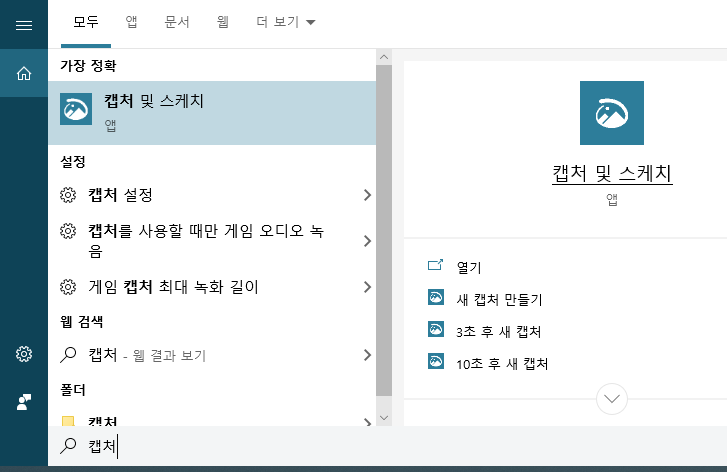Open 캡처를 사용할 때만 게임 오디오 녹음 setting
The width and height of the screenshot is (727, 472).
[212, 241]
